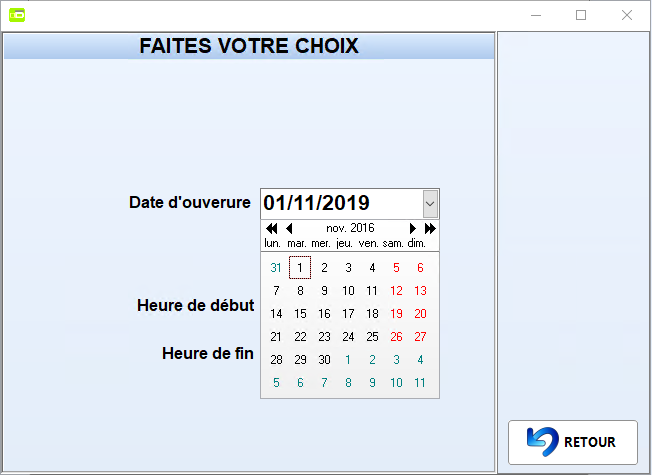Image resolution: width=652 pixels, height=475 pixels.
Task: Go to next month with right arrow
Action: pyautogui.click(x=412, y=228)
